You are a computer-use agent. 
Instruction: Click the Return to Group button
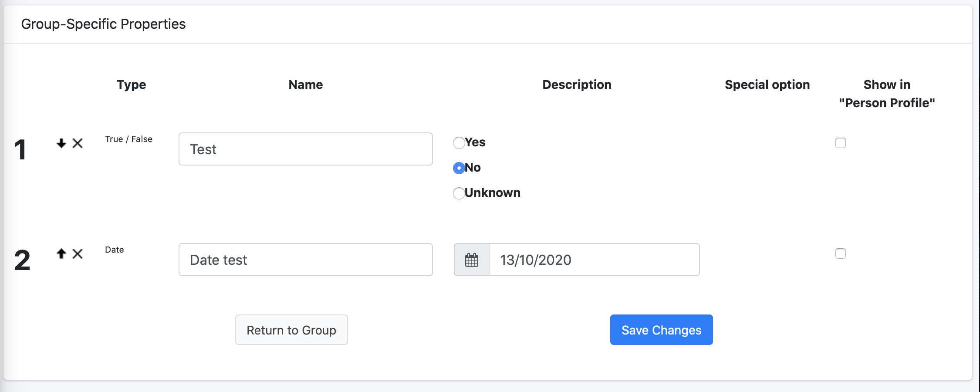point(291,330)
